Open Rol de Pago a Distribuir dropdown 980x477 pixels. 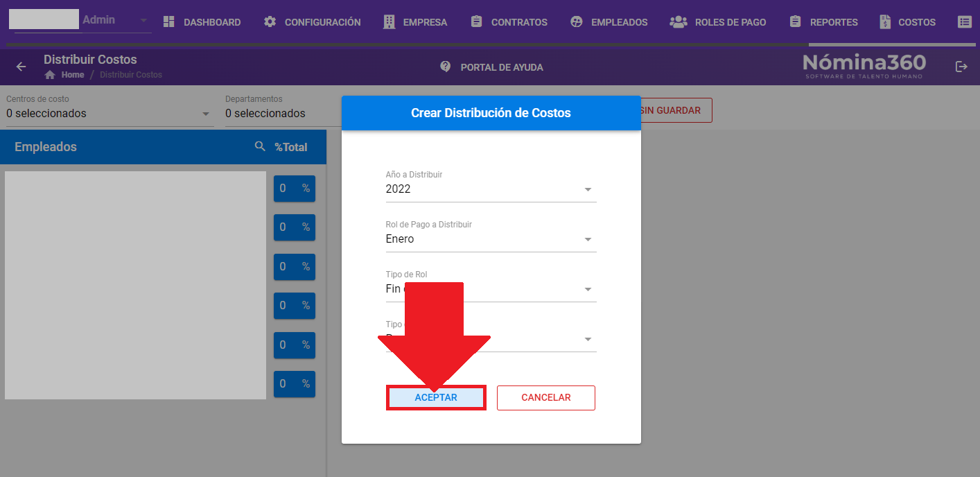point(491,236)
